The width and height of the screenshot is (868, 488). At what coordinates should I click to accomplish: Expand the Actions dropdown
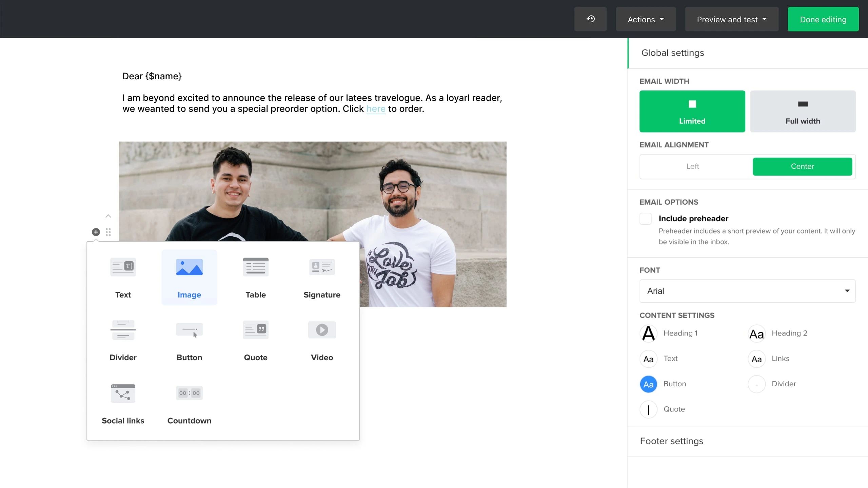click(x=646, y=19)
